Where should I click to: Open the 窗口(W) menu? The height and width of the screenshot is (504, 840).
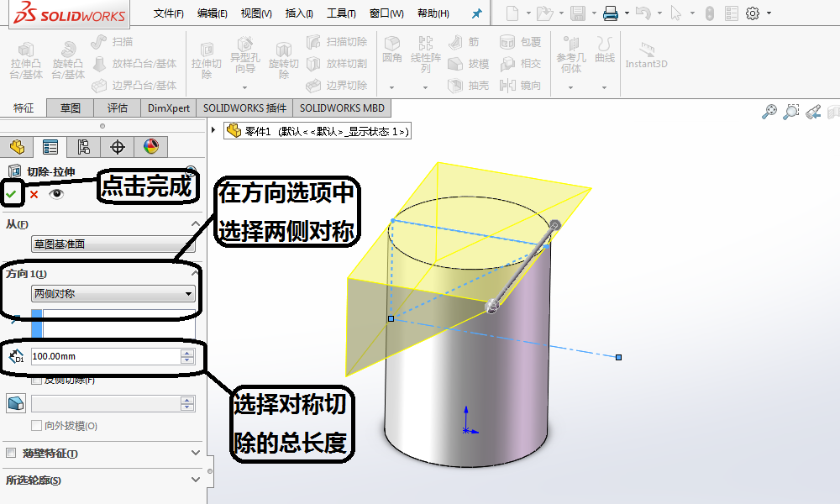(386, 13)
